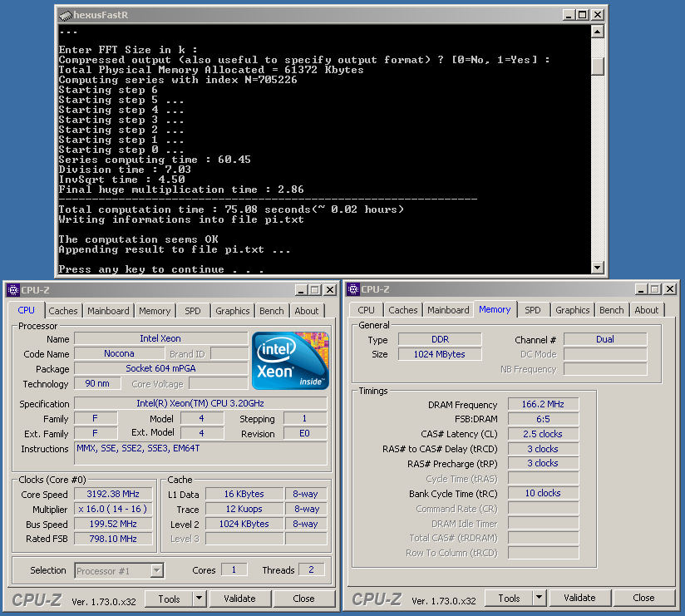Viewport: 685px width, 616px height.
Task: Minimize the right CPU-Z window
Action: (x=641, y=289)
